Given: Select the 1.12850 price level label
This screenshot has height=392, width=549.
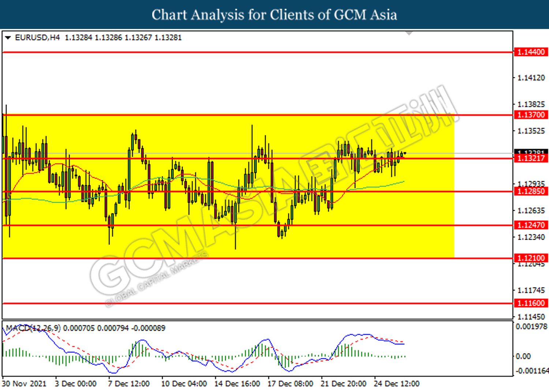Looking at the screenshot, I should click(531, 191).
